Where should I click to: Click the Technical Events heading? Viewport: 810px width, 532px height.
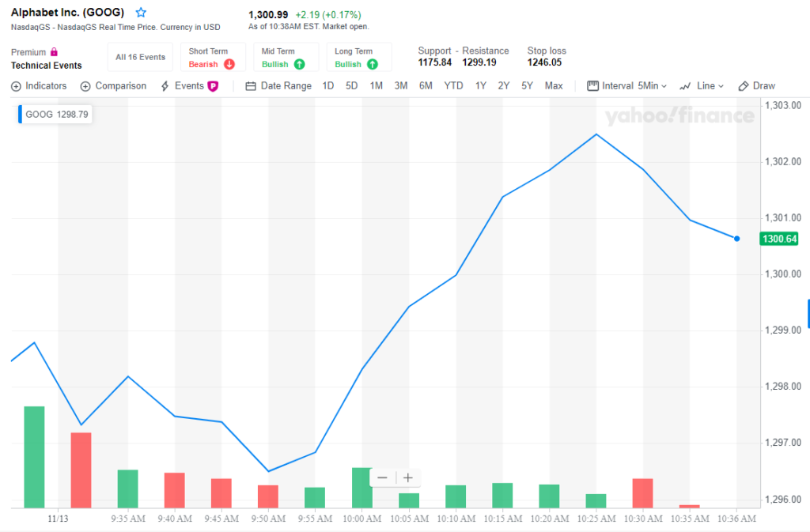tap(47, 66)
